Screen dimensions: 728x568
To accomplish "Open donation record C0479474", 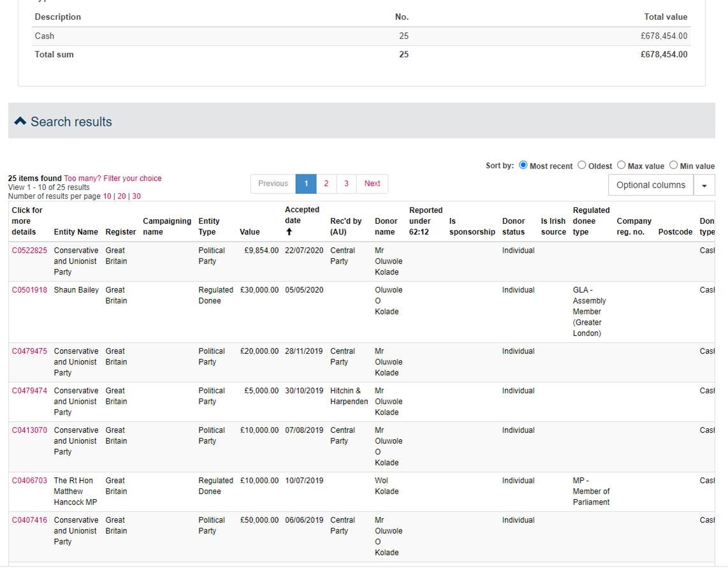I will pos(29,391).
